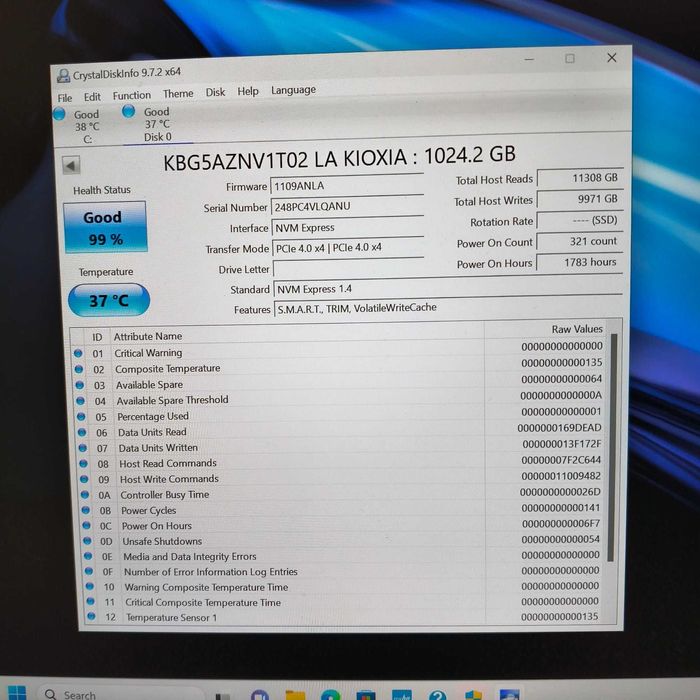Click raw value 00000007F2C644

tap(561, 460)
